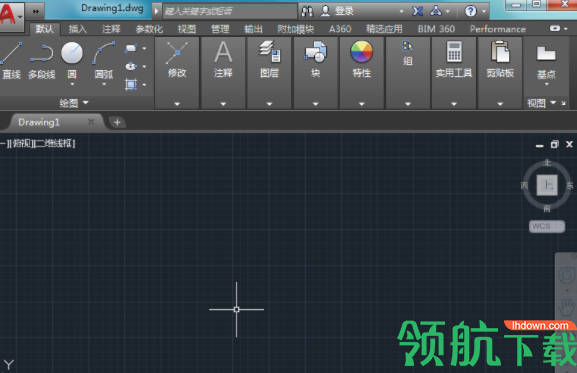Click the viewport label [俯视][二维线框]
Image resolution: width=577 pixels, height=373 pixels.
38,143
